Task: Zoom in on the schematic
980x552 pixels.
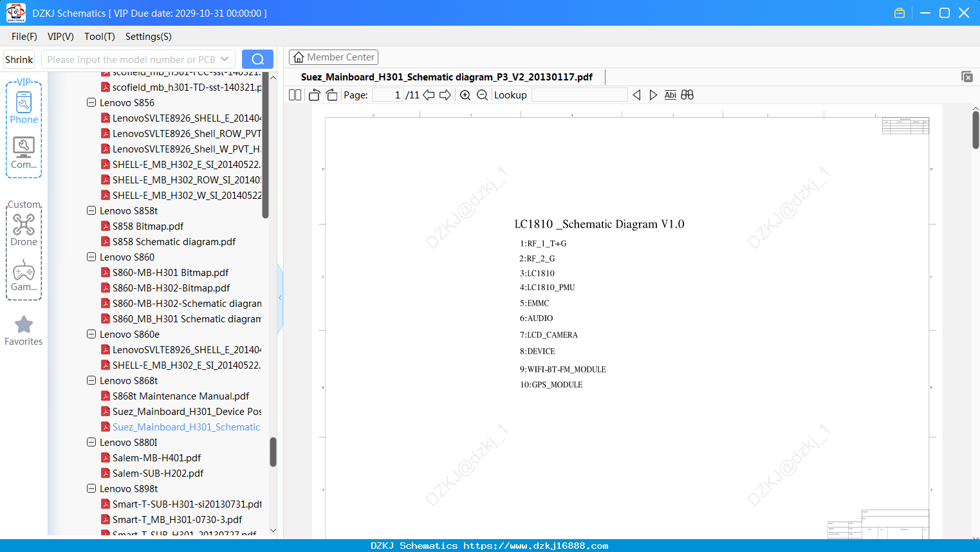Action: tap(465, 95)
